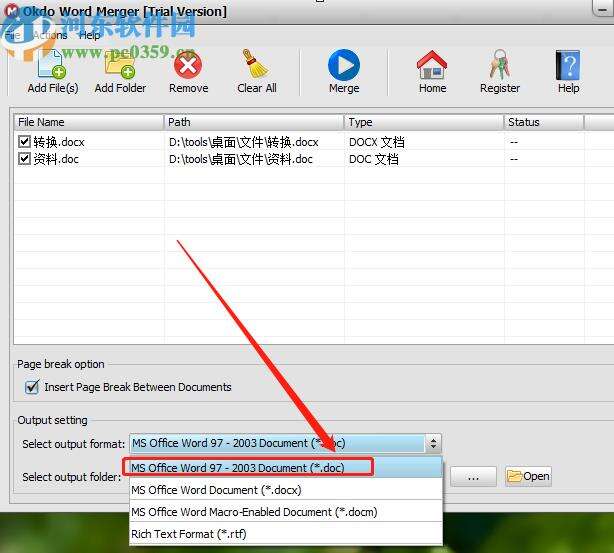Open the Select output format combo box
The image size is (614, 553).
point(285,443)
